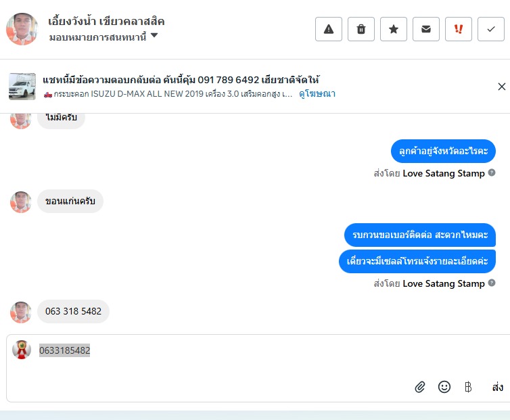Delete conversation with the trash icon

(x=361, y=29)
